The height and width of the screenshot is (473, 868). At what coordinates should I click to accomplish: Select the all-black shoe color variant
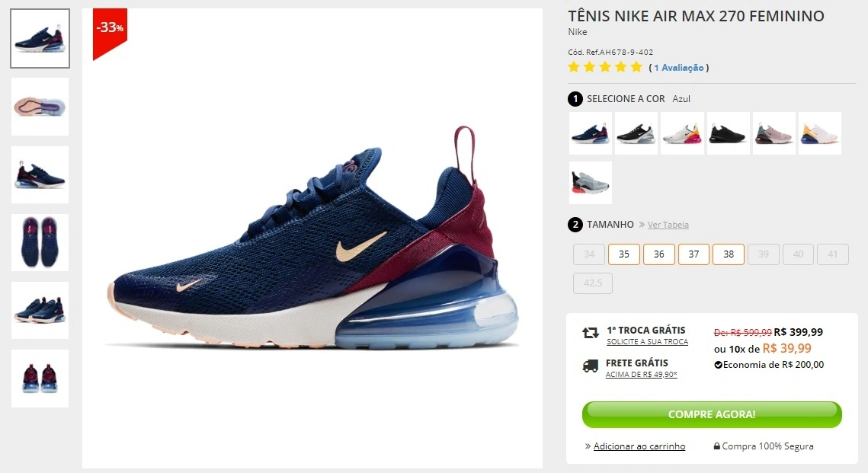coord(728,133)
